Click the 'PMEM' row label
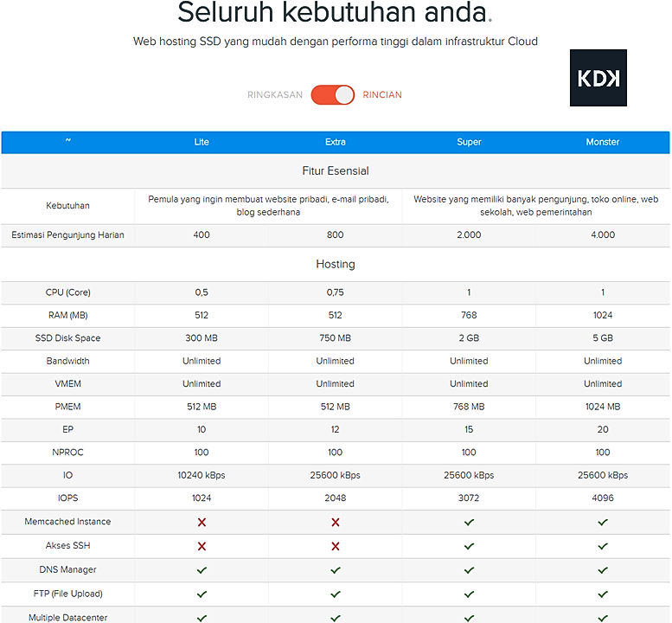The image size is (672, 623). pos(67,407)
